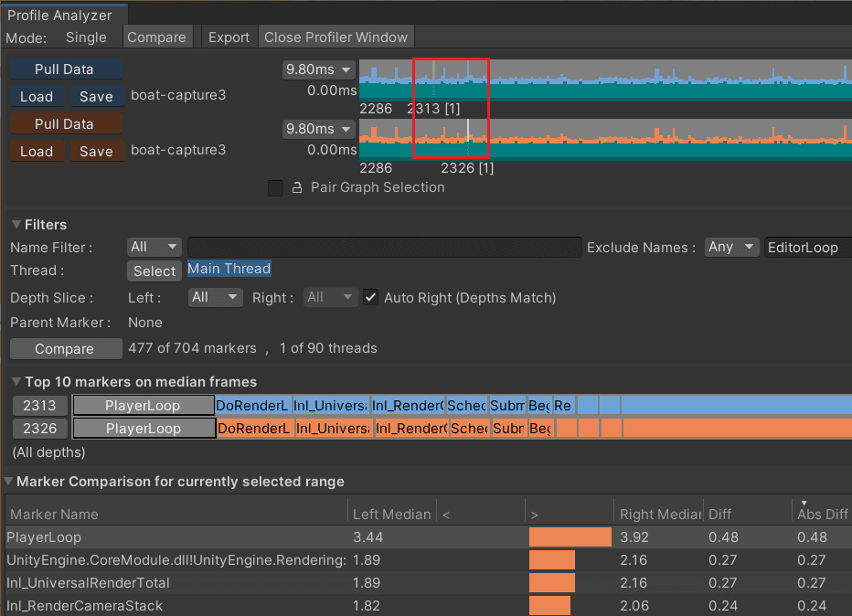Screen dimensions: 852x616
Task: Collapse the Top 10 markers section
Action: click(x=16, y=381)
